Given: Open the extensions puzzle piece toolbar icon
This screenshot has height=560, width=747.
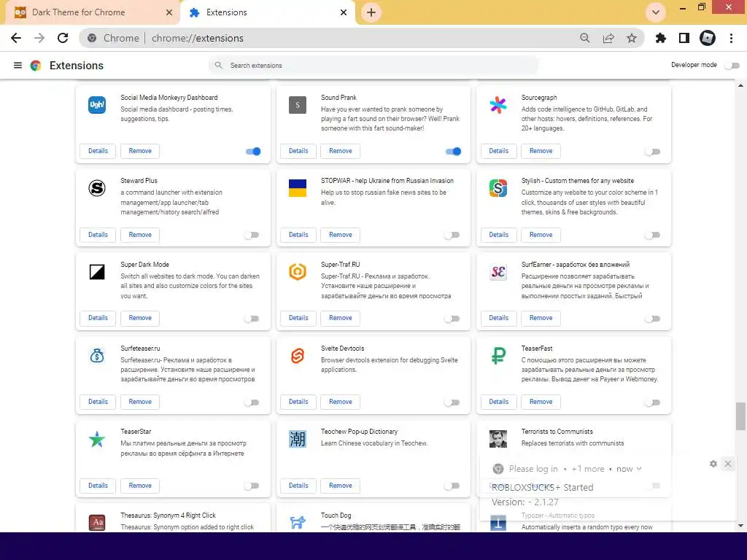Looking at the screenshot, I should (x=660, y=38).
